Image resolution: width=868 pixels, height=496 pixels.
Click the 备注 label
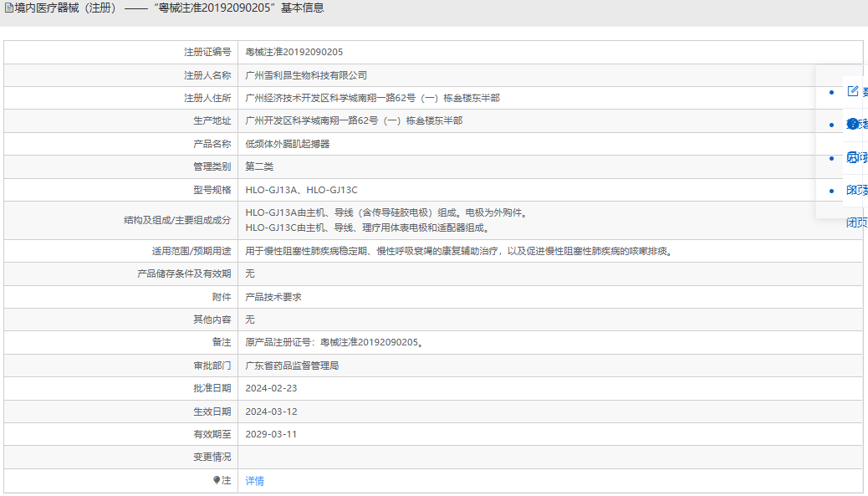222,343
